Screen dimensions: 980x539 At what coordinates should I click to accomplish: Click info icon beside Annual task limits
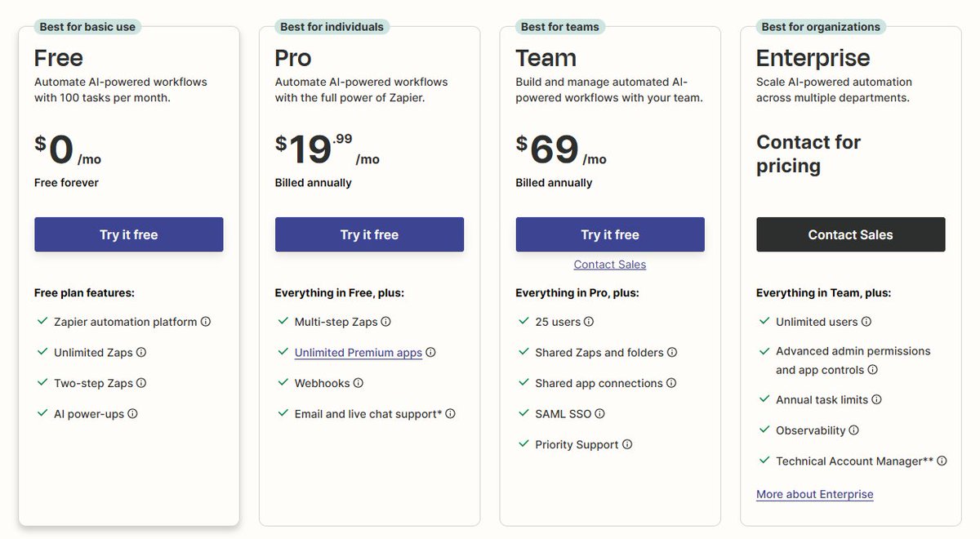876,400
